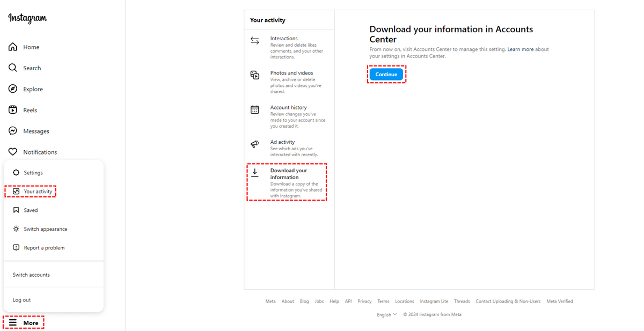Select Download your information section

pyautogui.click(x=289, y=182)
